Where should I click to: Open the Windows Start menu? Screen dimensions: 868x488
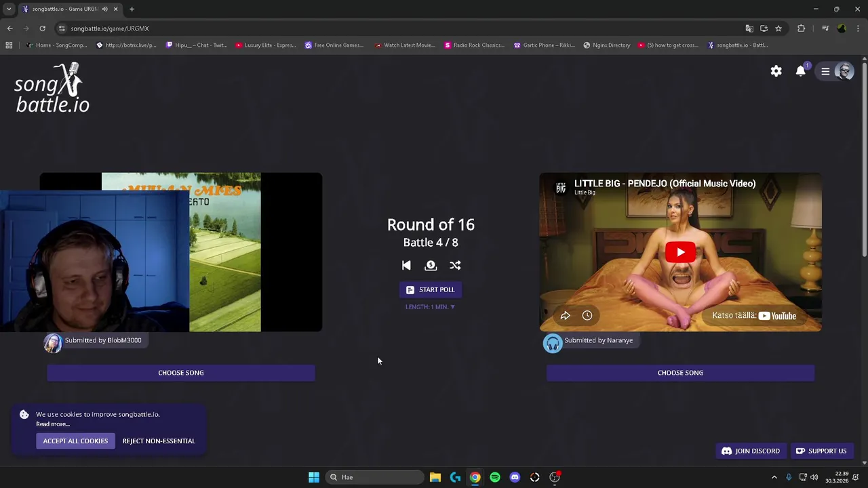click(x=314, y=477)
